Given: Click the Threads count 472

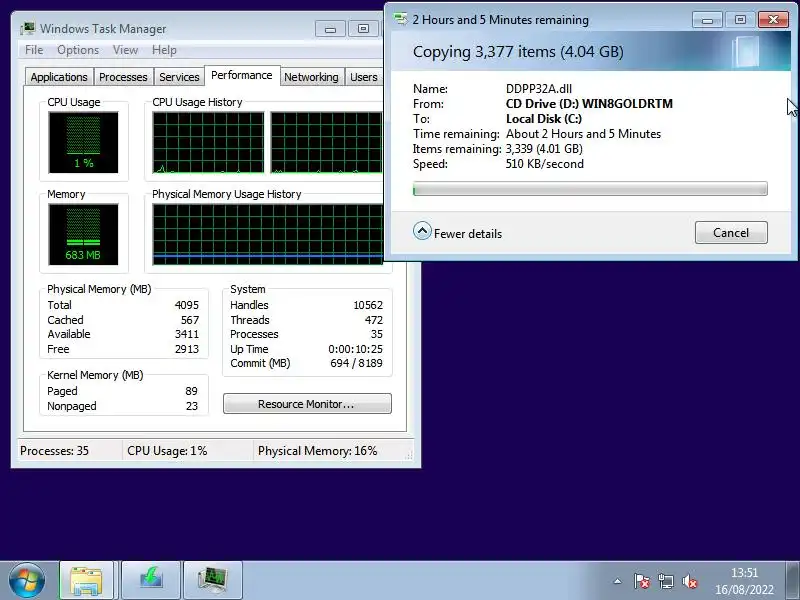Looking at the screenshot, I should click(374, 320).
